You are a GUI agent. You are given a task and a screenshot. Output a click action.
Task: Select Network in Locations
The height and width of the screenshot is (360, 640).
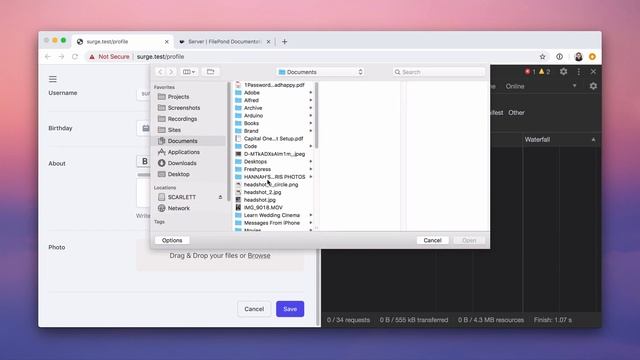click(x=178, y=208)
